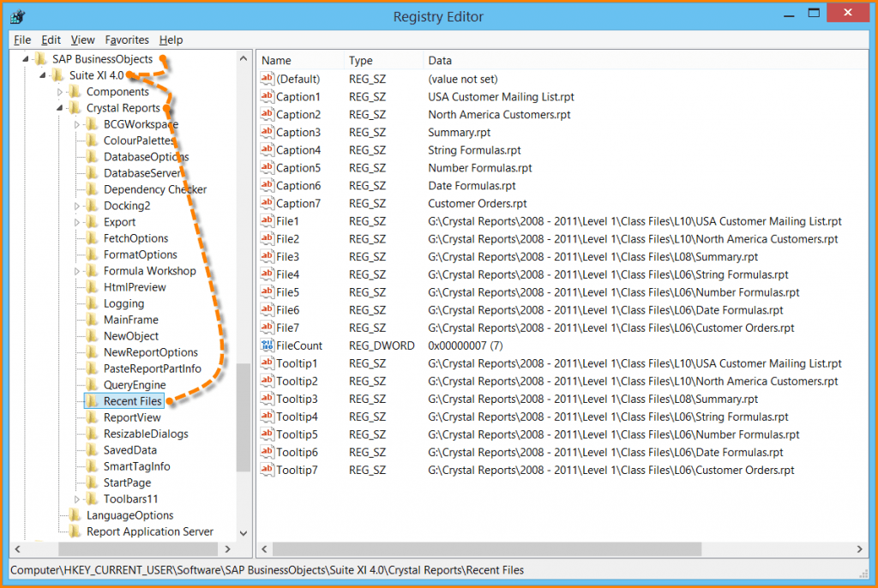Click the folder icon of StartPage key
The height and width of the screenshot is (588, 878).
[92, 483]
